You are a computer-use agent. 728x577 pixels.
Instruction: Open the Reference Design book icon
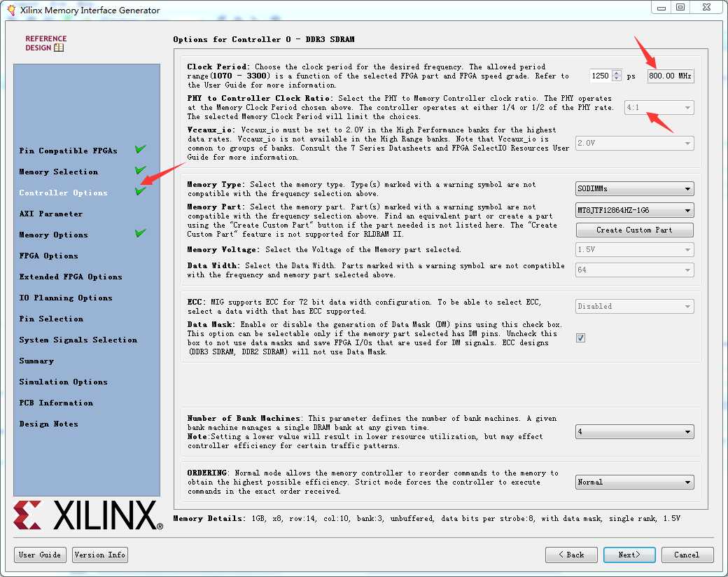59,48
